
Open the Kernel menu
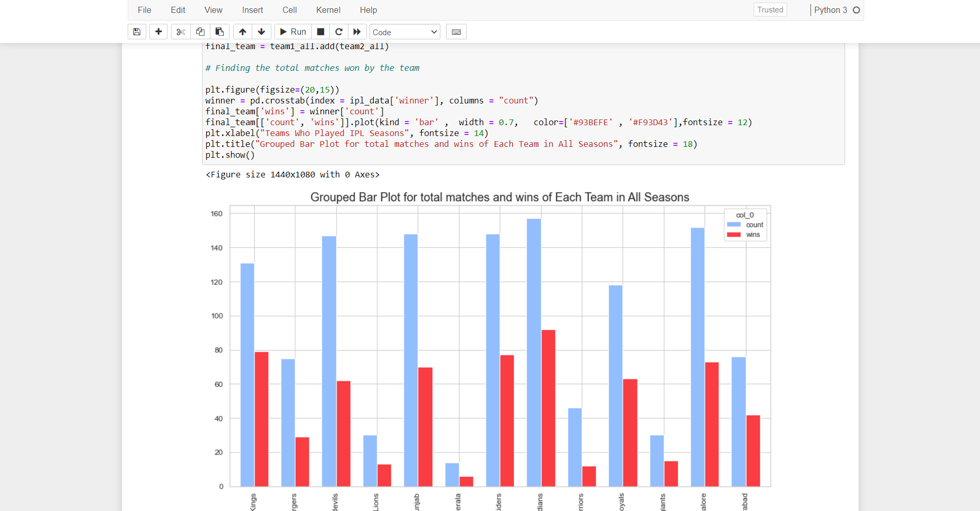point(328,10)
